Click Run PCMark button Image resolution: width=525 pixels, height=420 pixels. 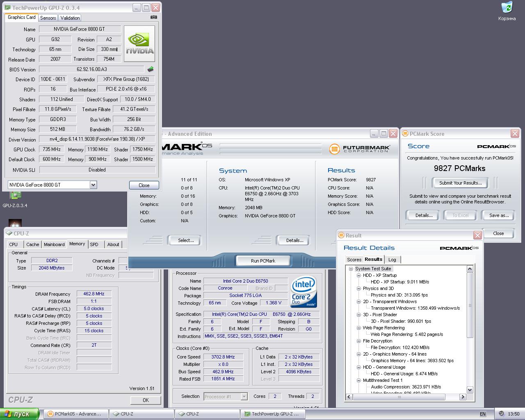[x=263, y=261]
